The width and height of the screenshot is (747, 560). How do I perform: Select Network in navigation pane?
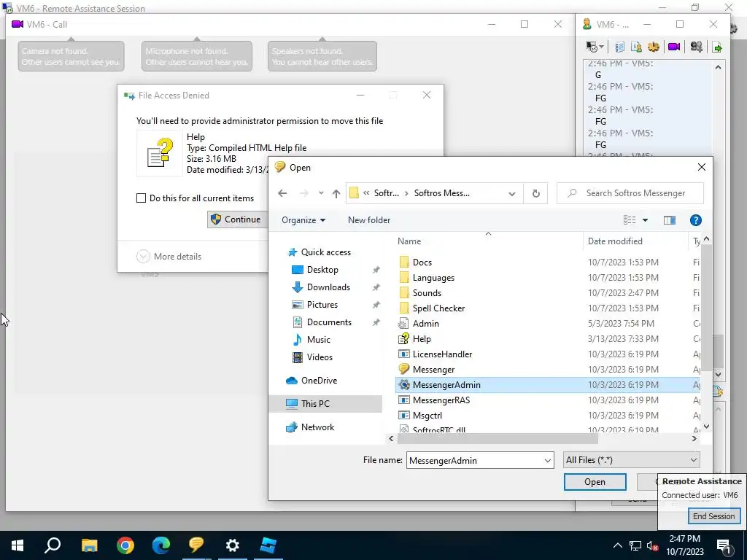[310, 427]
